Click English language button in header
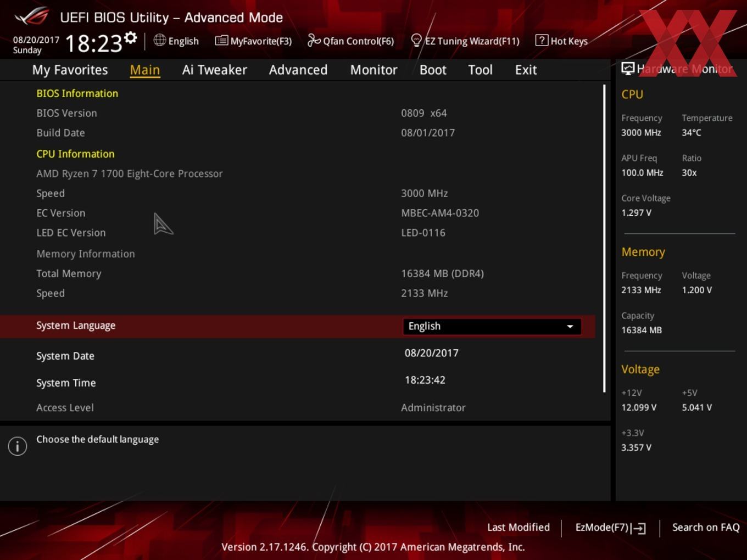 click(183, 41)
